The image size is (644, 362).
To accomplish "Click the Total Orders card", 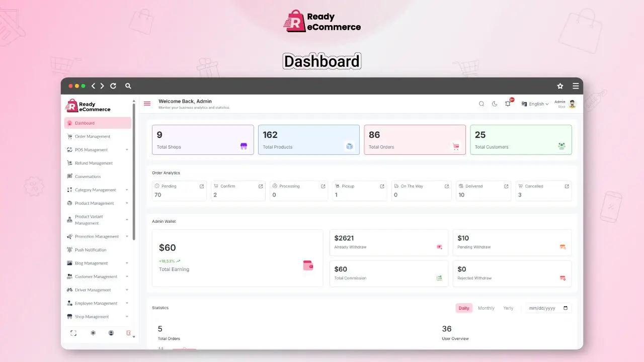I will coord(415,140).
